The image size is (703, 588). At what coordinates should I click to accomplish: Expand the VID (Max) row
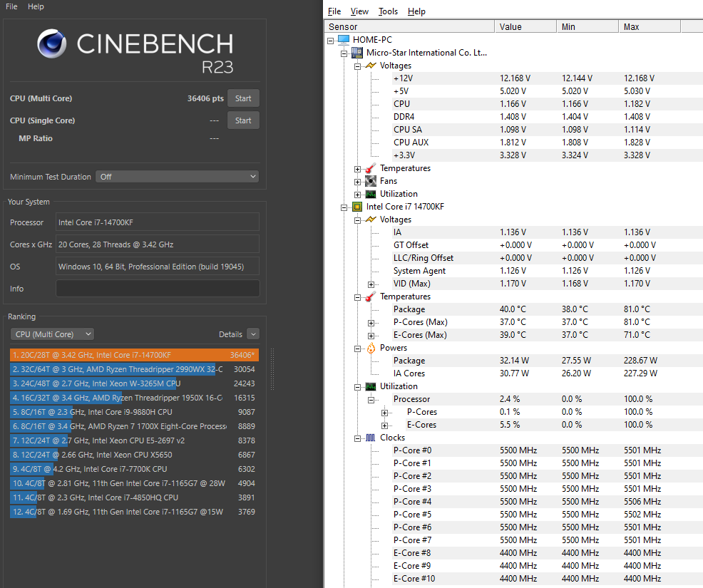pos(371,284)
